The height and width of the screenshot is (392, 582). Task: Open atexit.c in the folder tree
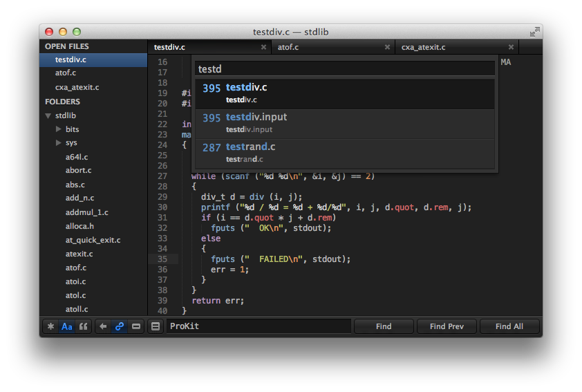(79, 254)
